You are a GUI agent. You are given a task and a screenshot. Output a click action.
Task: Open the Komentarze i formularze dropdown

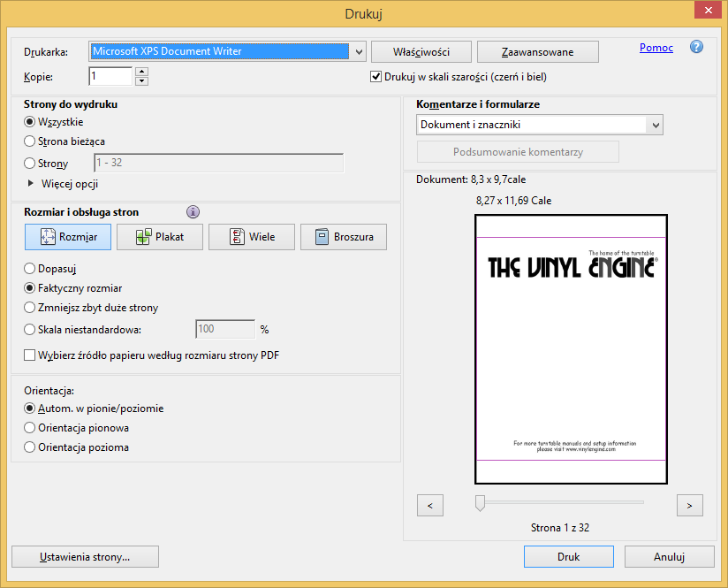(x=655, y=126)
